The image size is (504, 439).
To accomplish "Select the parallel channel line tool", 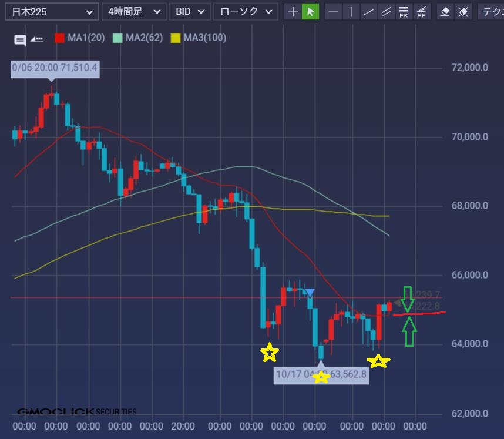I will (x=386, y=12).
